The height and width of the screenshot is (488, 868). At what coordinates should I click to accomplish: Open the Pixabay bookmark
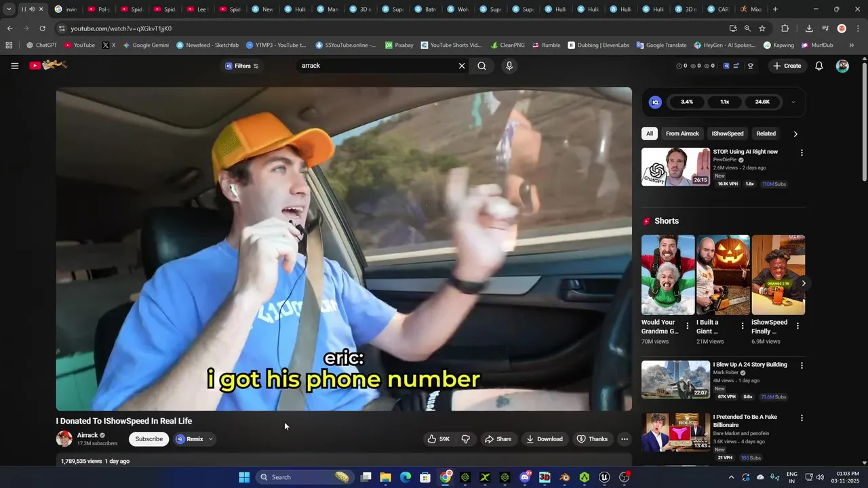pos(399,45)
